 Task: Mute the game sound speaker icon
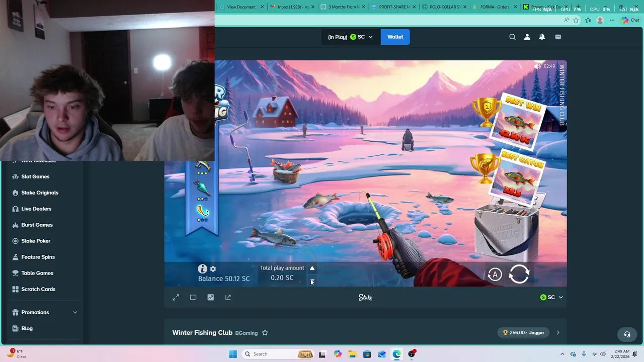coord(537,66)
